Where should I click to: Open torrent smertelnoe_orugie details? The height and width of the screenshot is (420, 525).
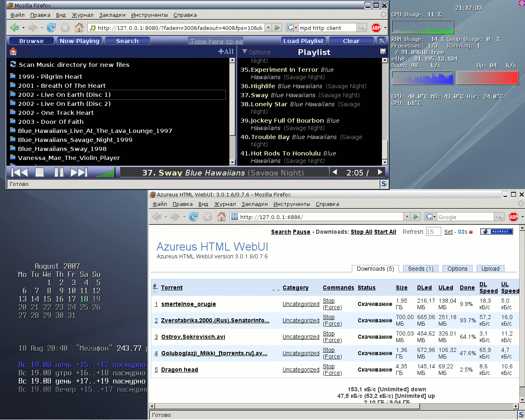(189, 304)
